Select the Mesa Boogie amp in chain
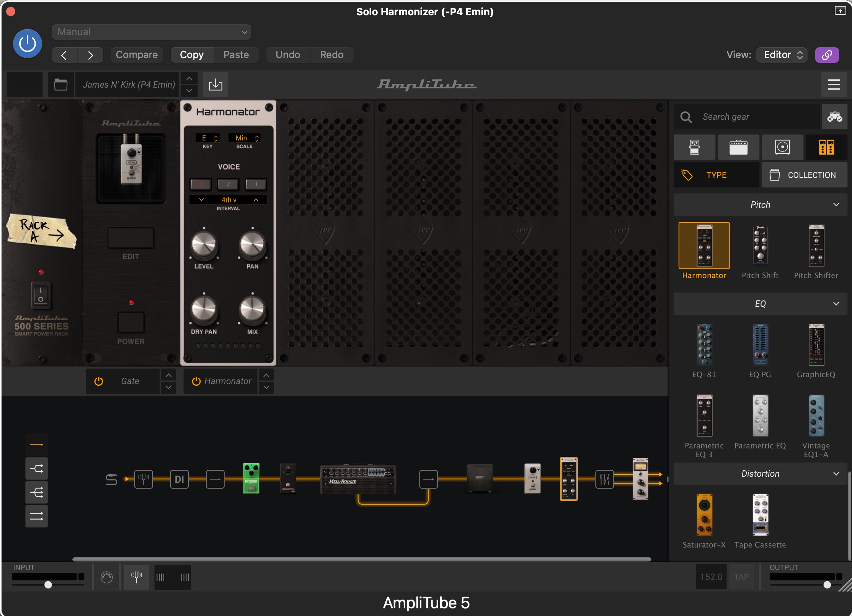Viewport: 852px width, 616px height. (x=358, y=479)
